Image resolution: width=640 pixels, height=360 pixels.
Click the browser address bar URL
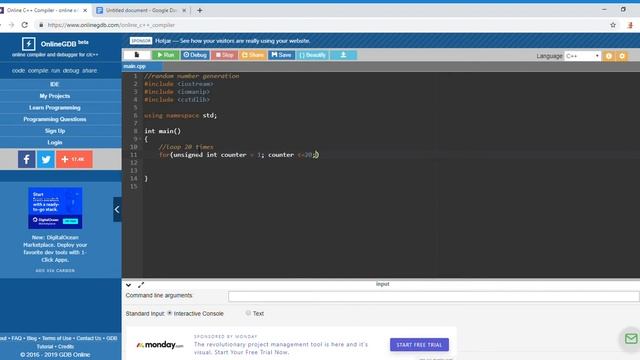click(x=111, y=25)
